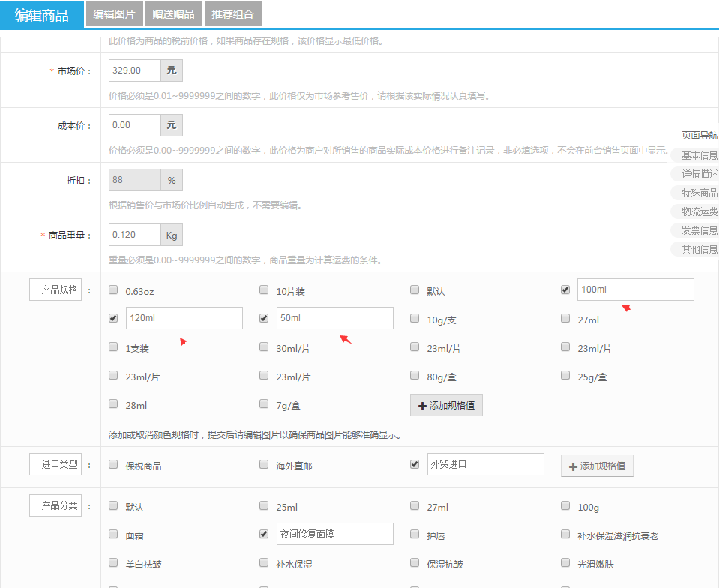Edit the 100ml spec value field
This screenshot has height=588, width=719.
point(636,289)
